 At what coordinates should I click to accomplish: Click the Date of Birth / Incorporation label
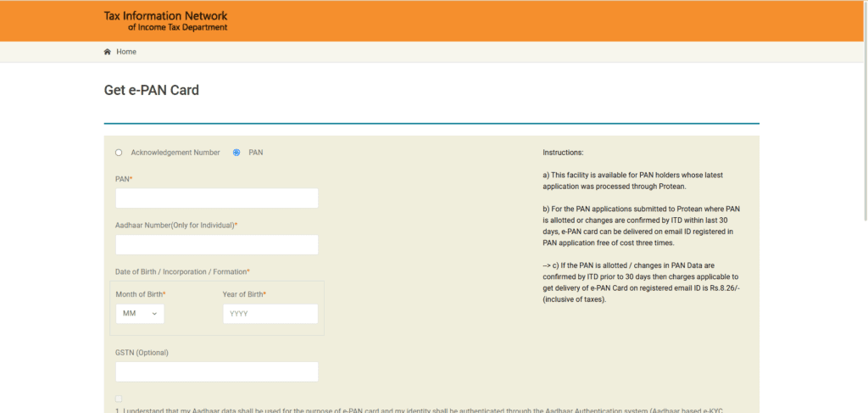(182, 271)
